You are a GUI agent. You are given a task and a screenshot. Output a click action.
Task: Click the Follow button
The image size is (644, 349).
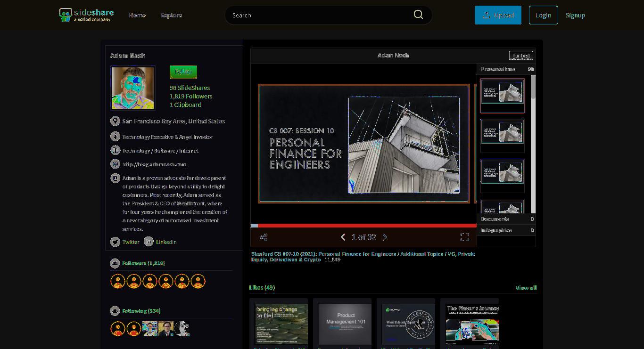[183, 72]
